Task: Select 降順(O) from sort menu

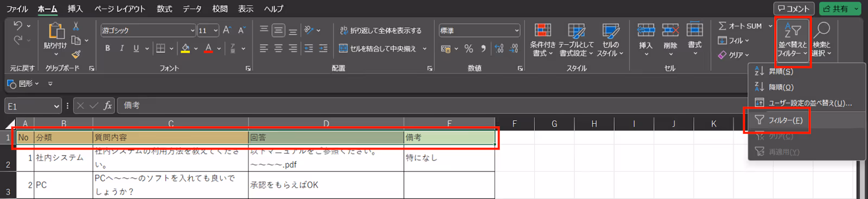Action: [x=806, y=87]
